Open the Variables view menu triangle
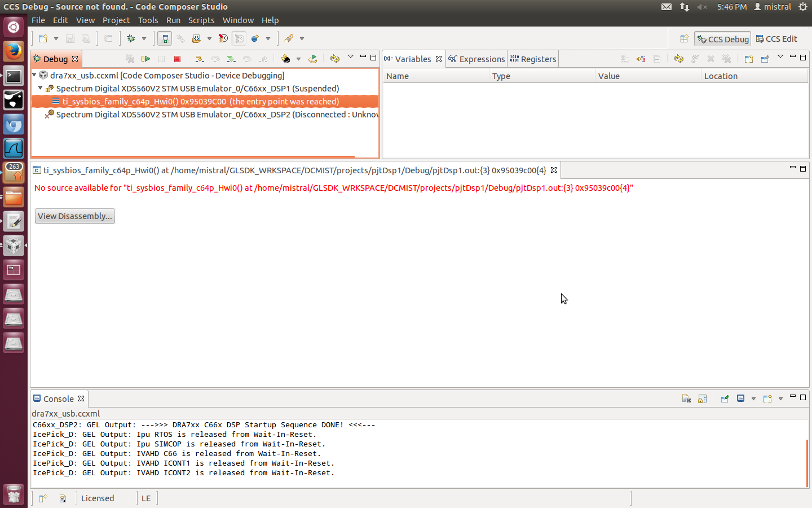 coord(780,56)
